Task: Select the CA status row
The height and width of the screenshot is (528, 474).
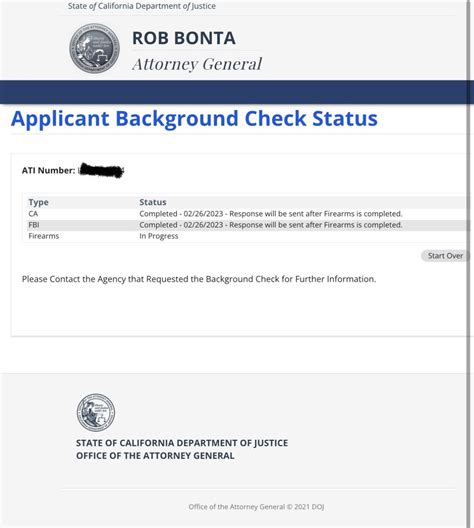Action: tap(248, 214)
